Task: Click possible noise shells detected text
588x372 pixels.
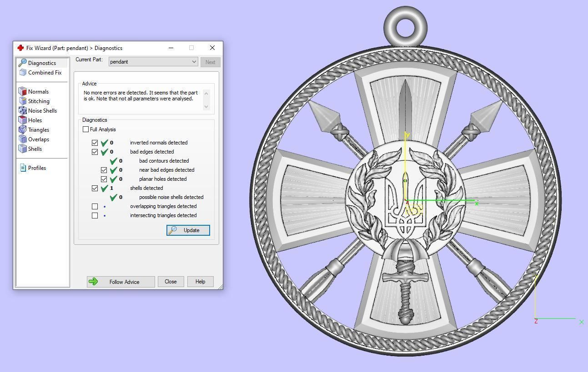Action: coord(171,197)
